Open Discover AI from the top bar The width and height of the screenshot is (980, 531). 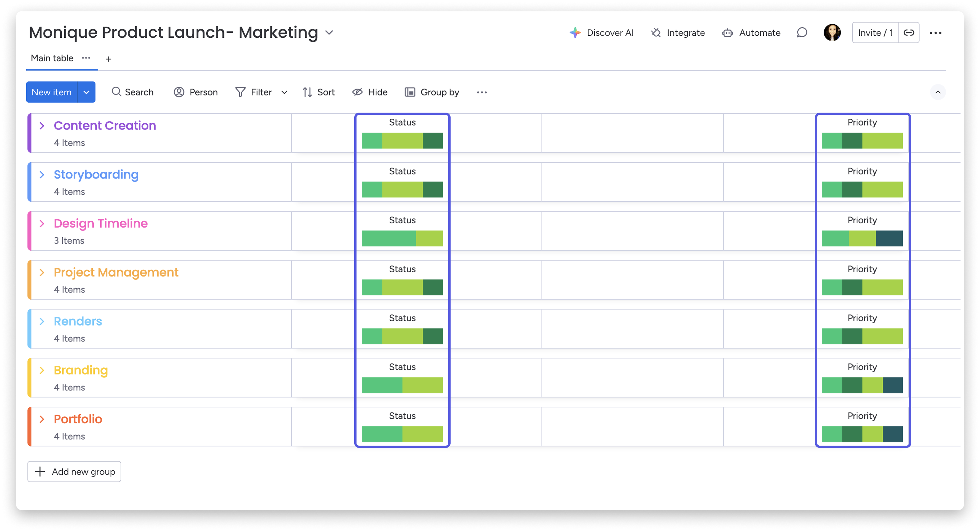575,33
